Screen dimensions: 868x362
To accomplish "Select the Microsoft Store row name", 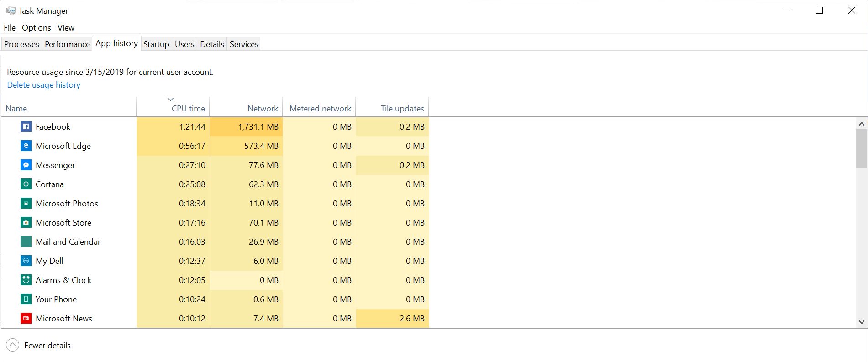I will (63, 223).
